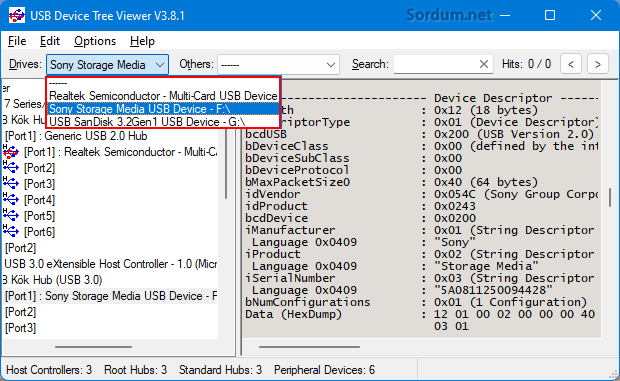The width and height of the screenshot is (620, 381).
Task: Click the bcdUSB 0x200 line
Action: click(x=420, y=134)
